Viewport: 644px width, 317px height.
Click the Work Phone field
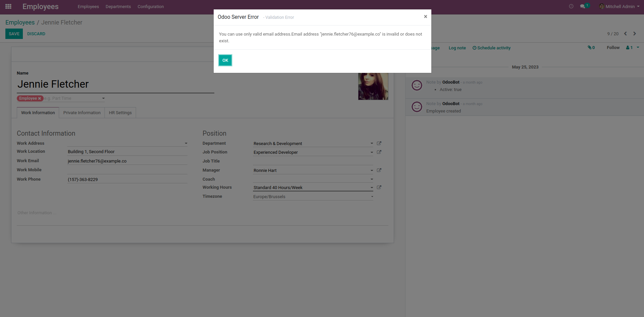pyautogui.click(x=127, y=179)
